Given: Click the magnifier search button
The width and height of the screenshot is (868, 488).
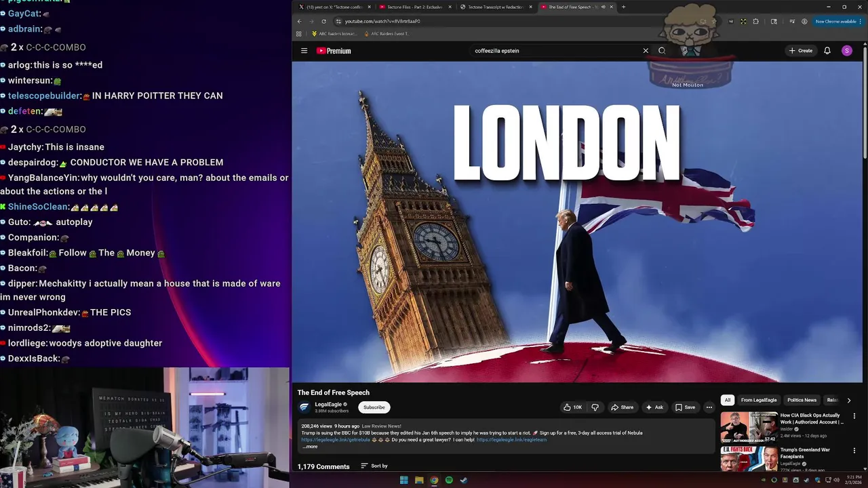Looking at the screenshot, I should pos(662,51).
